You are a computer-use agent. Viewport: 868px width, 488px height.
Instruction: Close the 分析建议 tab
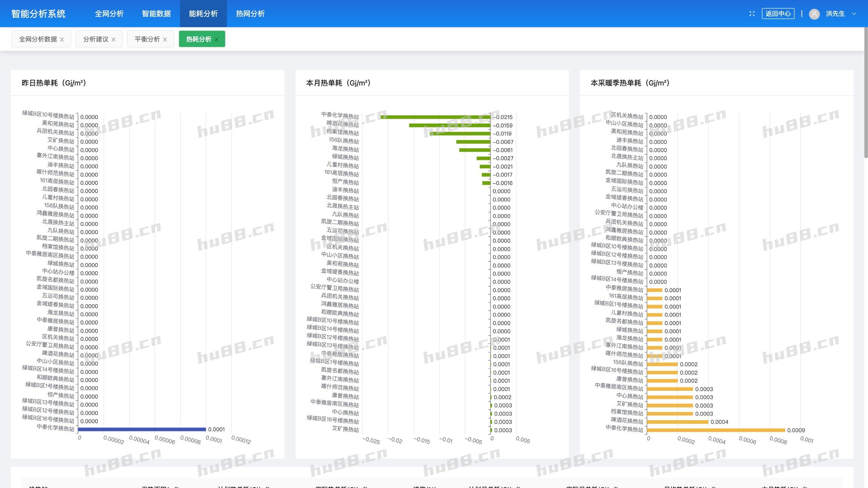113,40
